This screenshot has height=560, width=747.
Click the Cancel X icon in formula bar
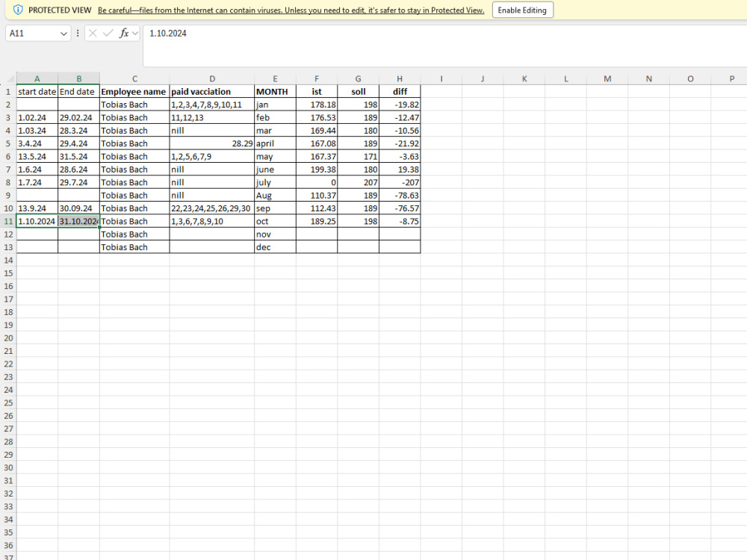tap(93, 33)
